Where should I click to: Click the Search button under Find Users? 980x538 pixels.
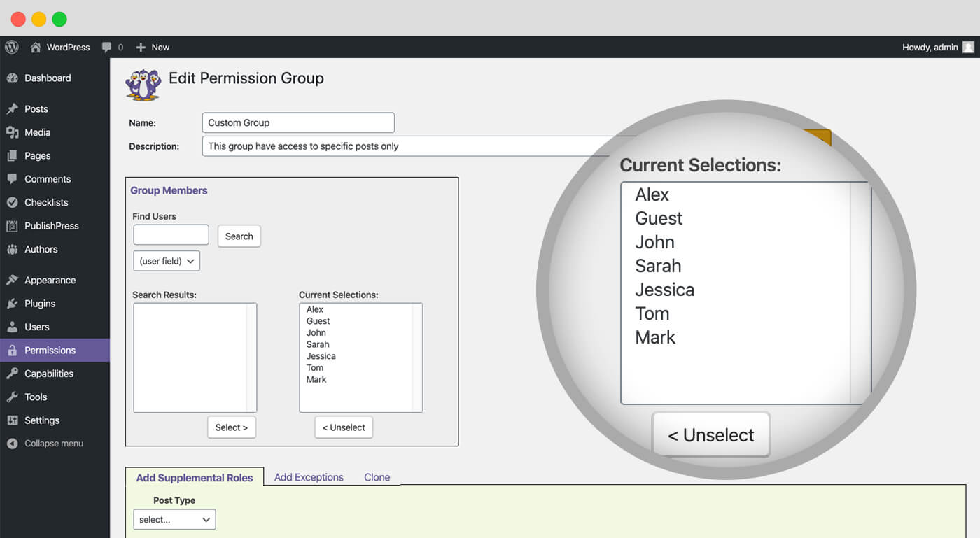click(x=239, y=236)
